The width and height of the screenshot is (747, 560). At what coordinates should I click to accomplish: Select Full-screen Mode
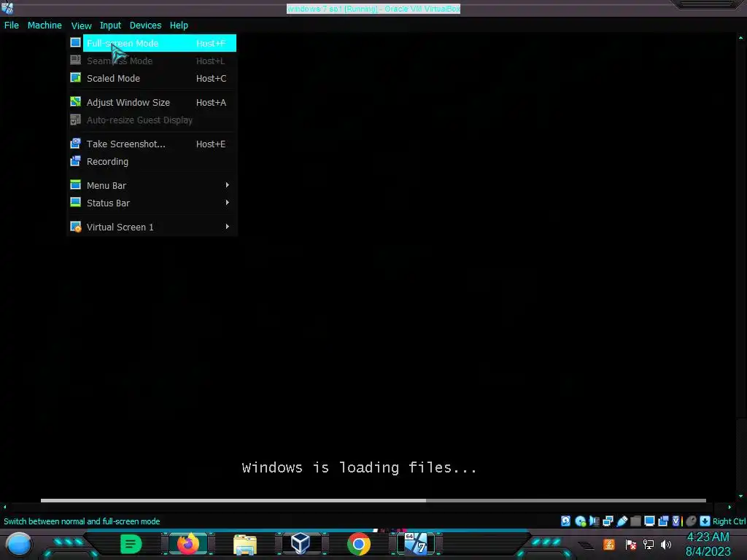tap(152, 43)
